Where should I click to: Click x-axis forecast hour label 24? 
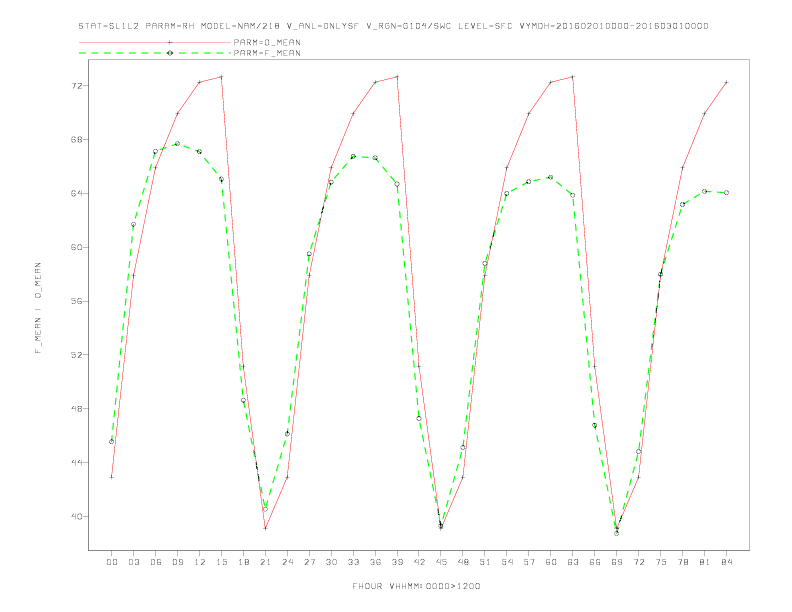287,562
